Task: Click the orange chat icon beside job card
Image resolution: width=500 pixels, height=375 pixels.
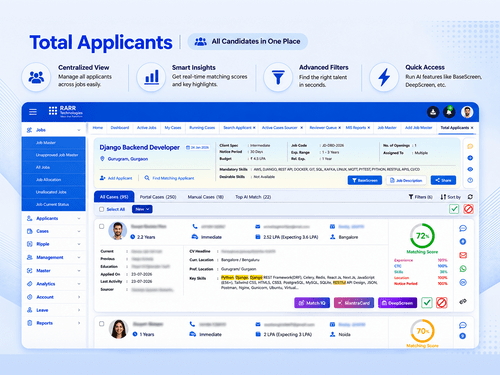Action: click(470, 146)
